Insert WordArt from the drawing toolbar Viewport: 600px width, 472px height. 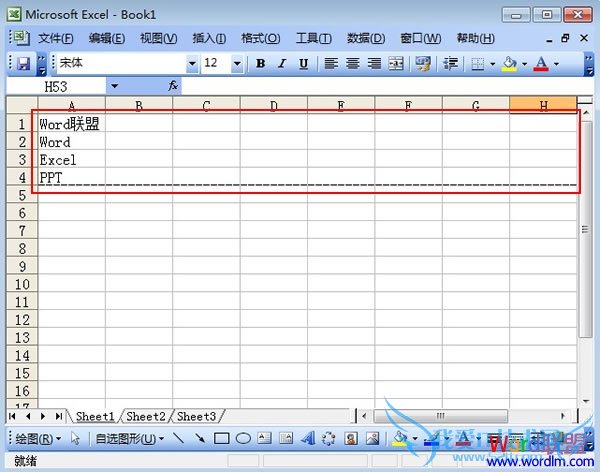tap(307, 438)
